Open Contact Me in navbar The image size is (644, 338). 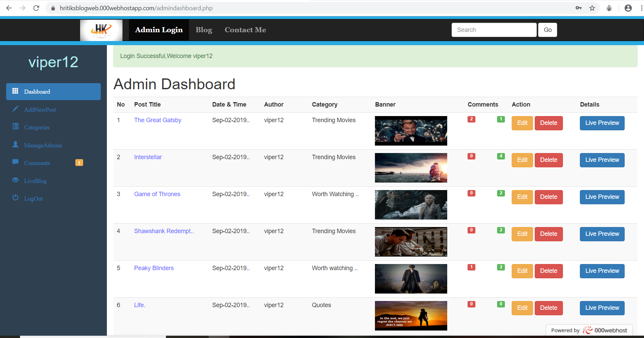coord(245,30)
